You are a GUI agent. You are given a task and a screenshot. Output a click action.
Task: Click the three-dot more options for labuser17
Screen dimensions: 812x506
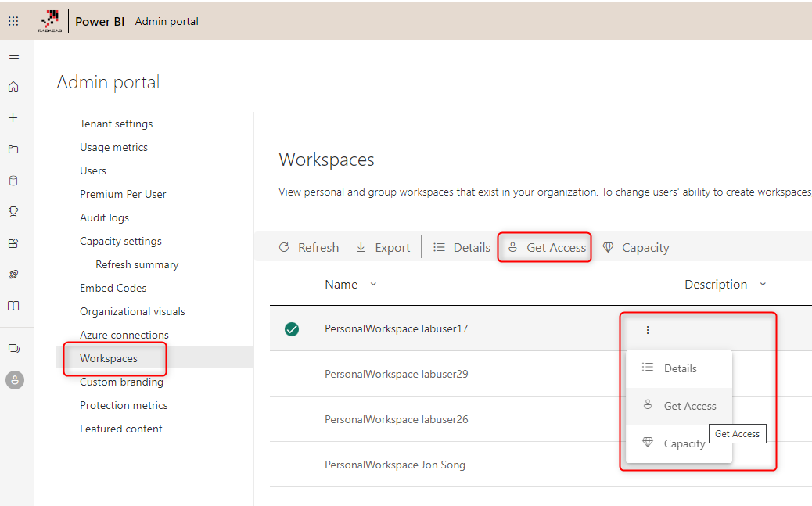click(x=648, y=330)
